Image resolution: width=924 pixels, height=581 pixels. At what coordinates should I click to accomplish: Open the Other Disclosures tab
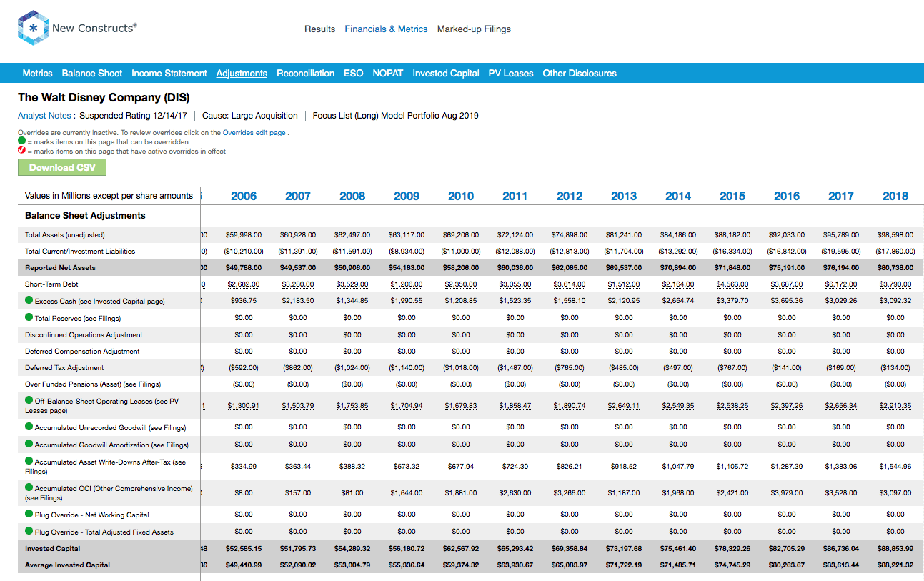[580, 74]
